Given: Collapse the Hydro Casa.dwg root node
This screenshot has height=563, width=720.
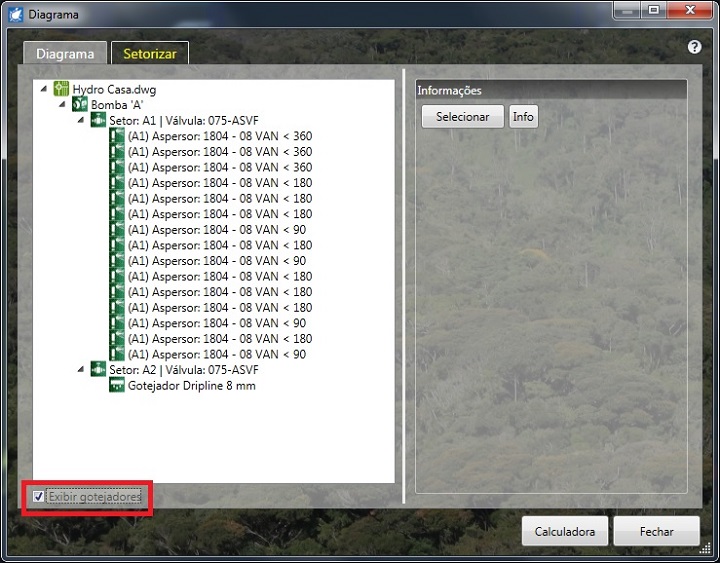Looking at the screenshot, I should point(43,89).
